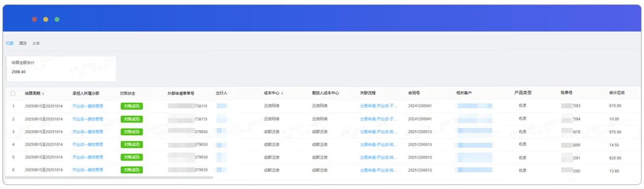
Task: Click the bill number ending 292
Action: [x=571, y=171]
